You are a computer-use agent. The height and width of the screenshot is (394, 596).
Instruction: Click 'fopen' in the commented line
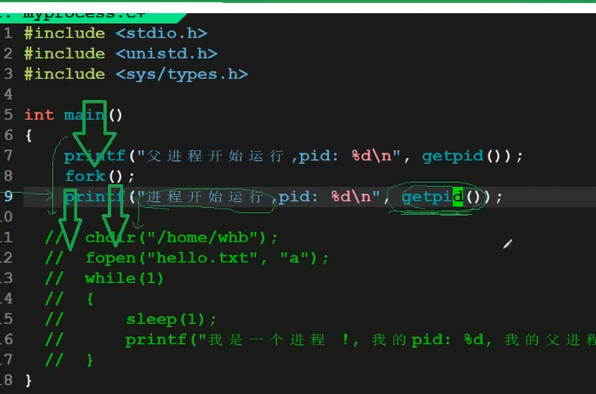(111, 258)
